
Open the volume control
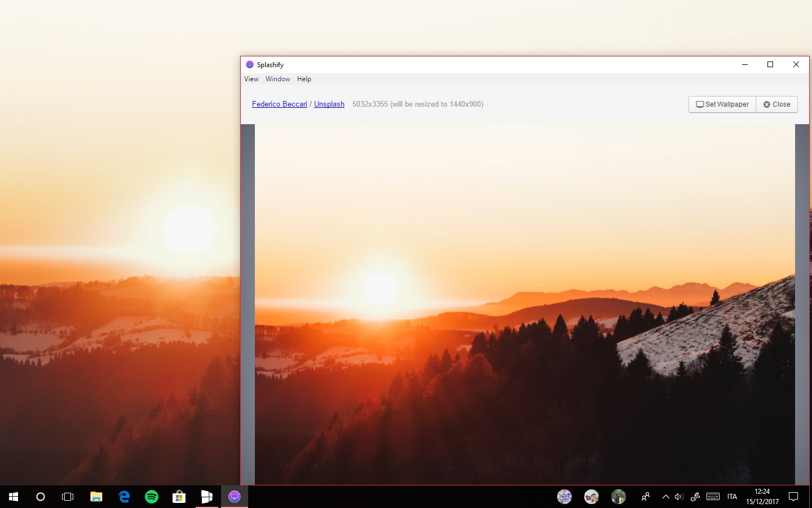pyautogui.click(x=679, y=497)
